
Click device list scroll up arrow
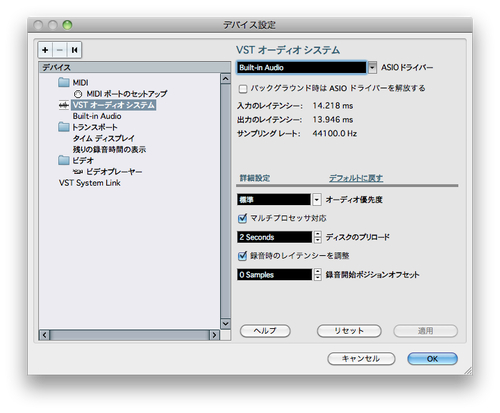click(226, 79)
